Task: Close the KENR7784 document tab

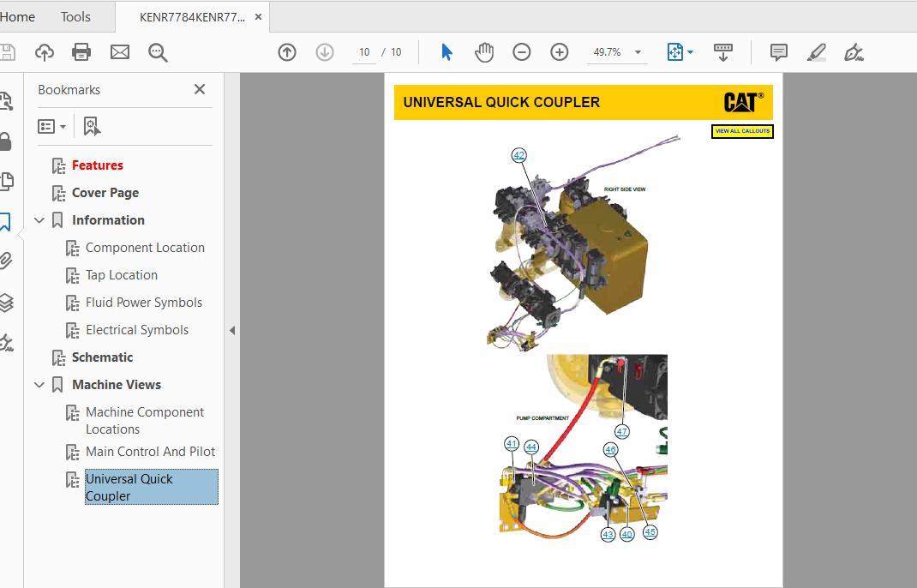Action: pos(258,17)
